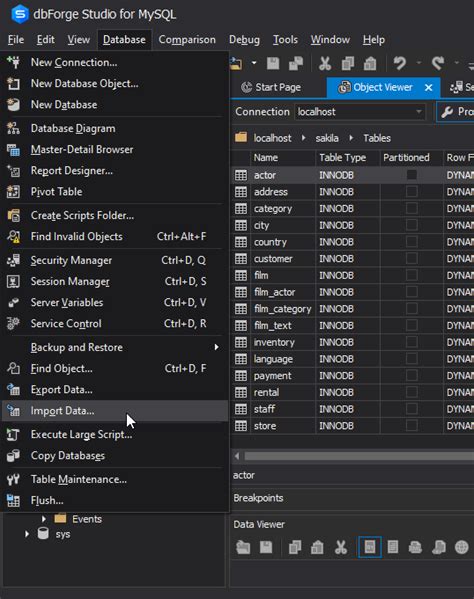
Task: Toggle Partitioned checkbox for payment table
Action: coord(411,376)
